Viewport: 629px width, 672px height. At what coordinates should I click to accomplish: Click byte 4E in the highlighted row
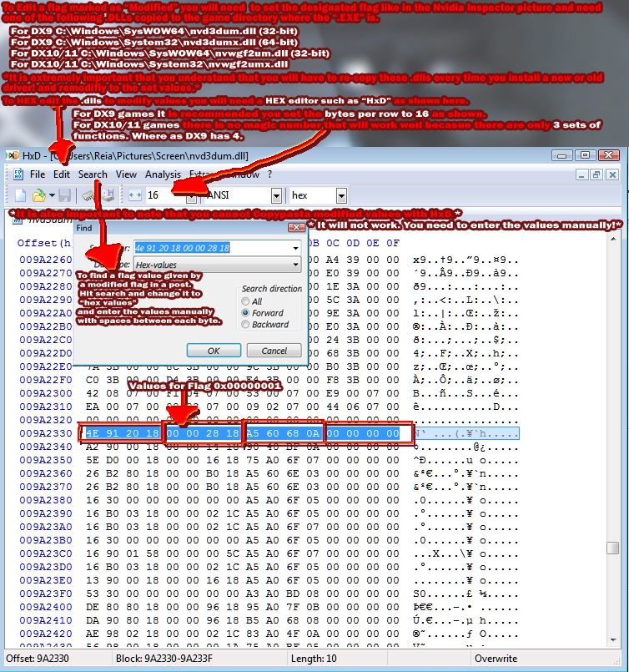tap(93, 434)
